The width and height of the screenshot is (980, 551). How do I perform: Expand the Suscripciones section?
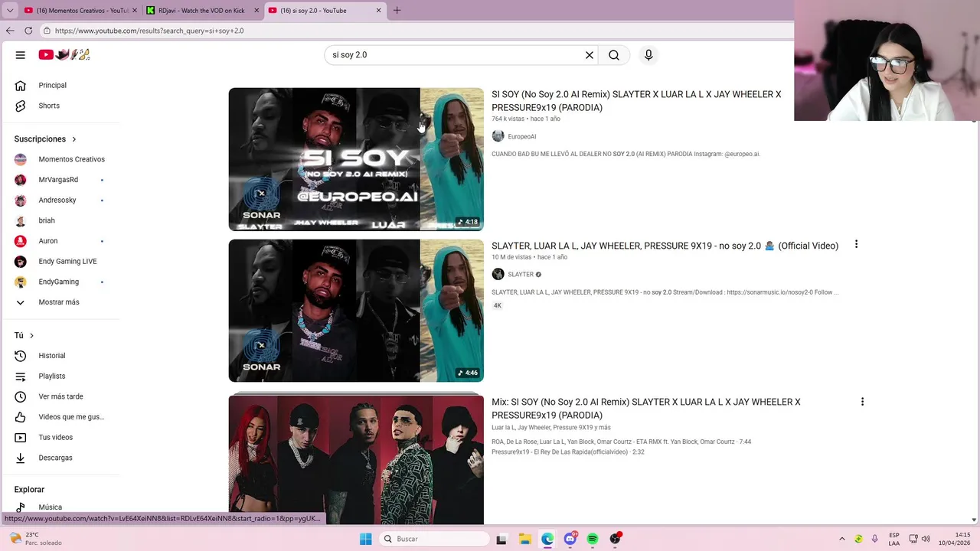pos(45,139)
